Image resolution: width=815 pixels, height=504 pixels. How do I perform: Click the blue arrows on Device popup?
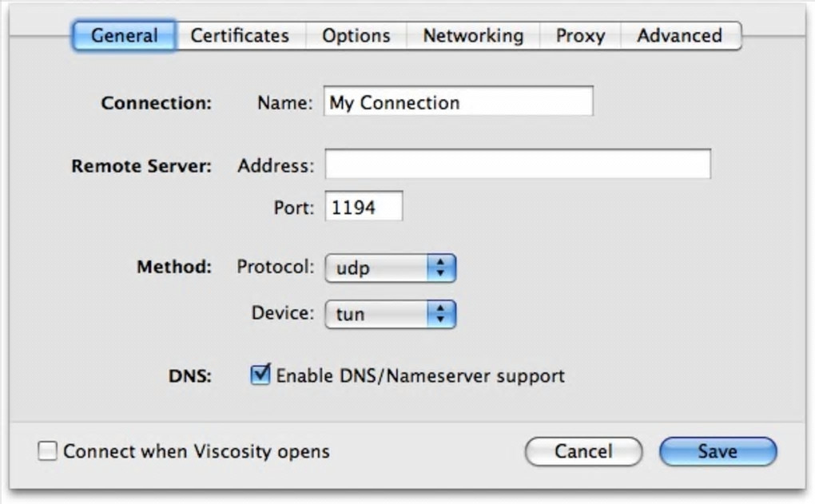point(440,314)
